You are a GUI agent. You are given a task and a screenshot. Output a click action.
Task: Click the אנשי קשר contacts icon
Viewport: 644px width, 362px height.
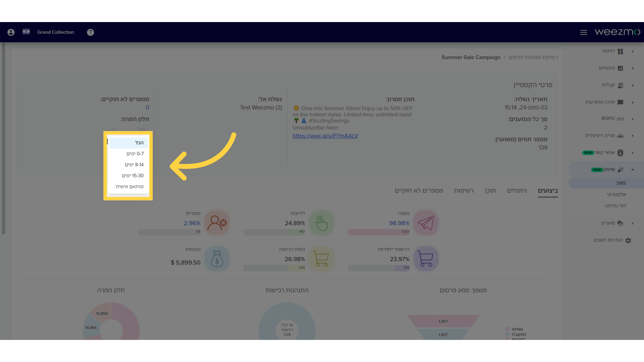click(620, 153)
